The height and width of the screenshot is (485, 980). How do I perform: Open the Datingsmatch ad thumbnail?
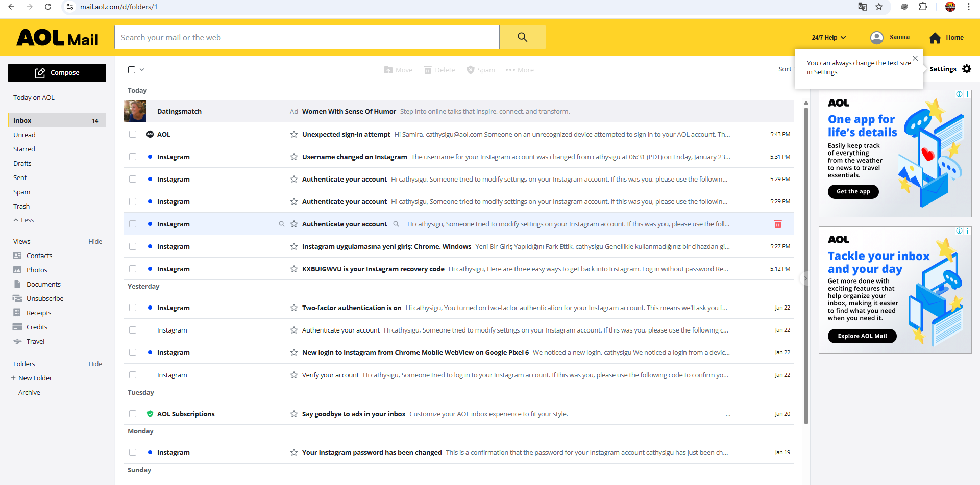click(x=135, y=111)
